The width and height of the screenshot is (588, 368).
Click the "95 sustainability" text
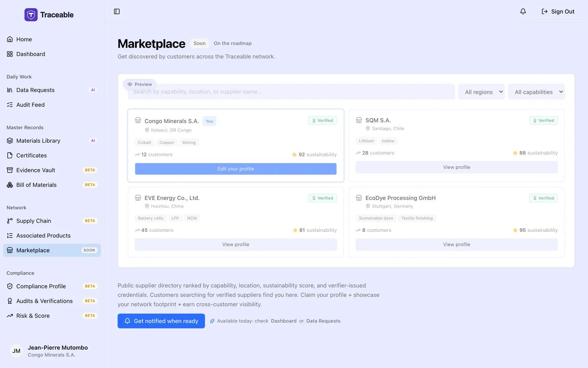click(x=539, y=230)
